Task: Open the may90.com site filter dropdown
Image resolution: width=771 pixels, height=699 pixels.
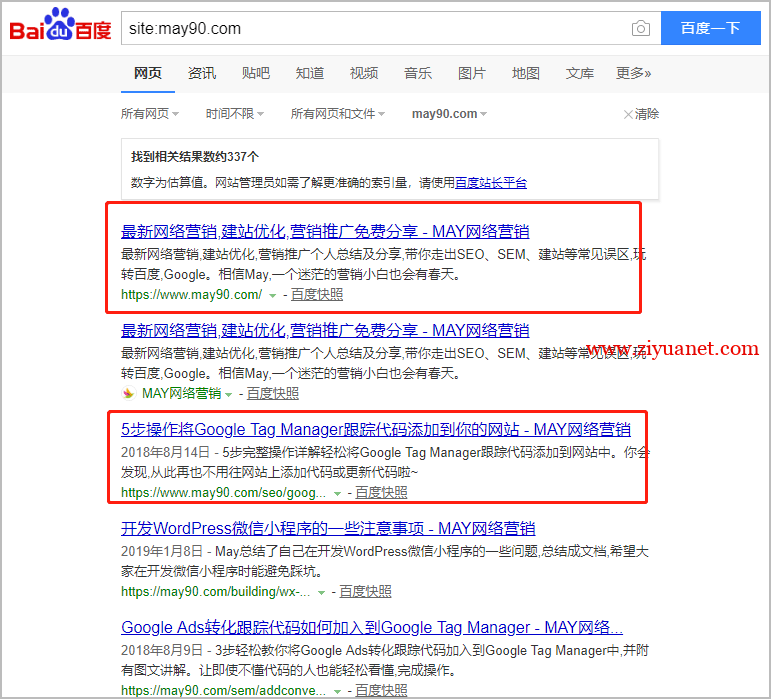Action: 449,114
